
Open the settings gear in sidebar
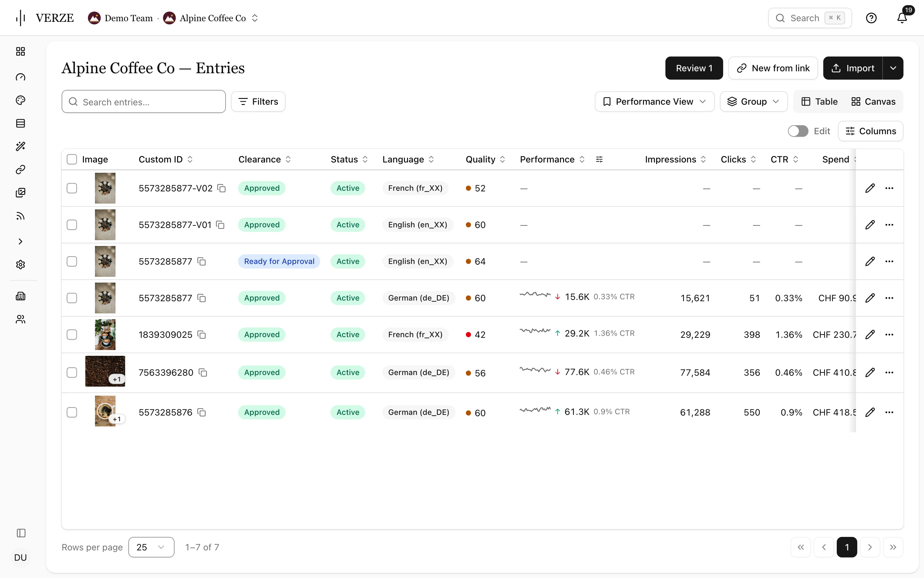click(x=21, y=265)
